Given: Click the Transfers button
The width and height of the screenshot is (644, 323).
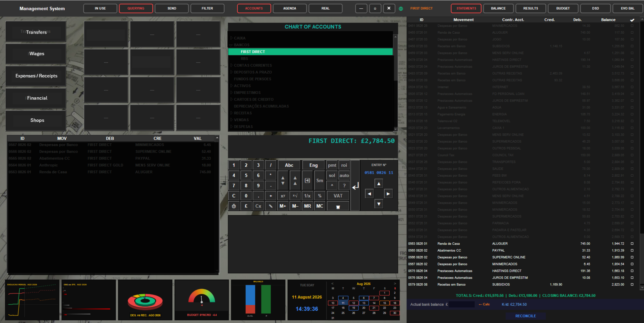Looking at the screenshot, I should tap(36, 32).
